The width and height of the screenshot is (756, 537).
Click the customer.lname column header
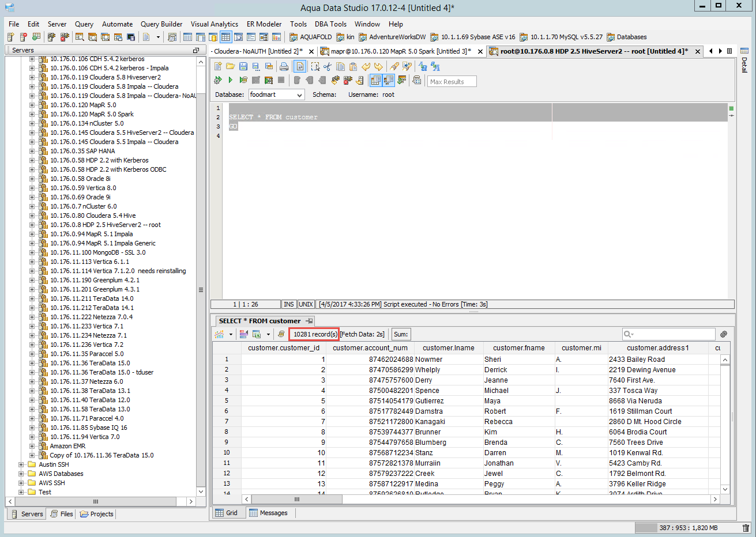448,348
